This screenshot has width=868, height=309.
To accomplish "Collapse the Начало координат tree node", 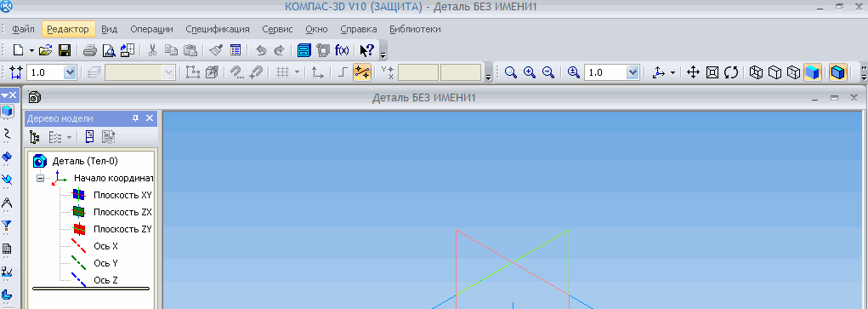I will click(x=41, y=179).
